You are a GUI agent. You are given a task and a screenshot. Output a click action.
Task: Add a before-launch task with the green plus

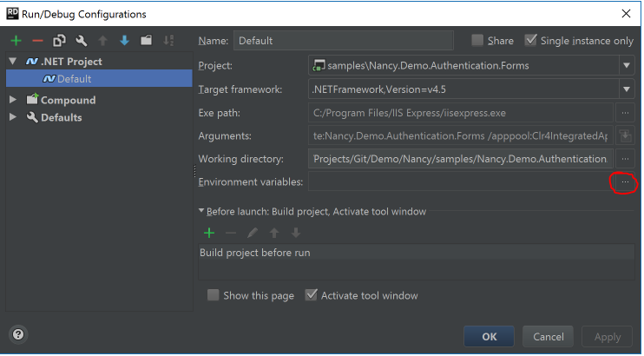(x=209, y=233)
